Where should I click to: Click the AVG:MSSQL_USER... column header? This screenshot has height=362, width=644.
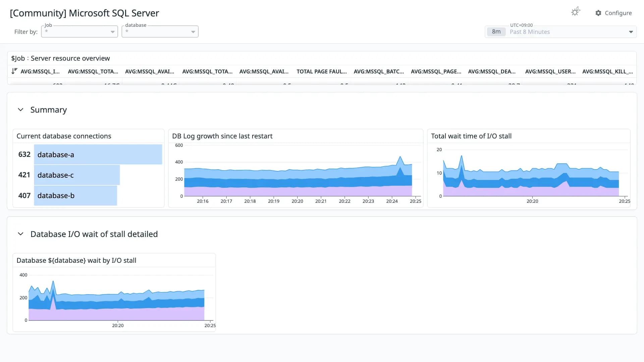coord(550,71)
